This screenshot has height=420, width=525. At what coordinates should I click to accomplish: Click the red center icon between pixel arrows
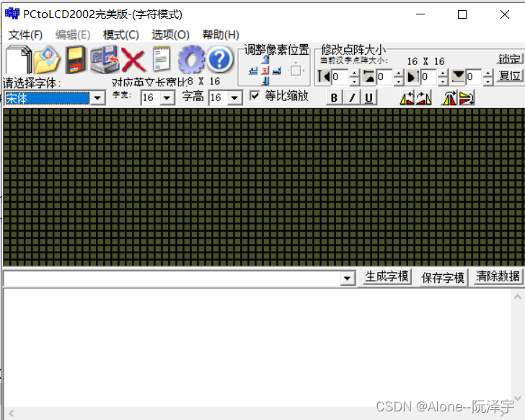point(265,71)
